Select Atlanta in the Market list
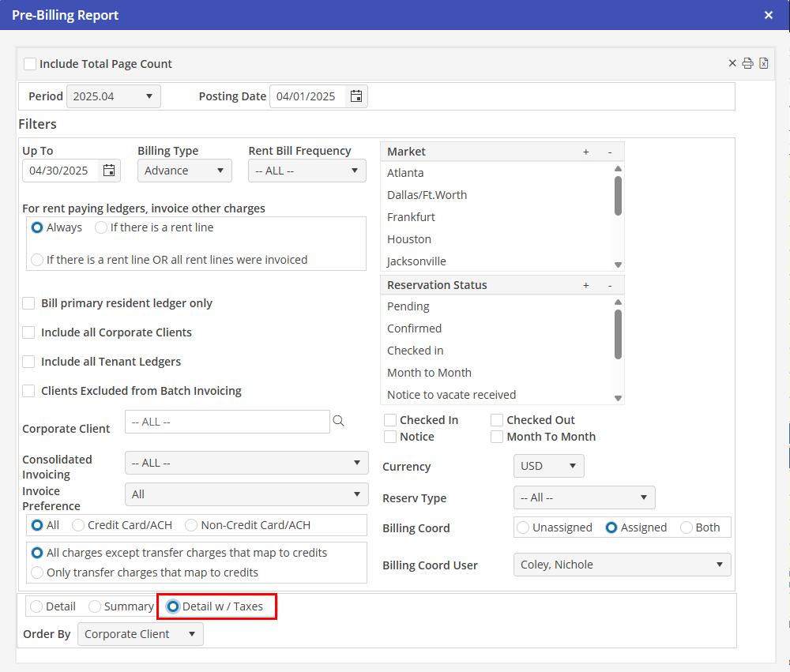 click(405, 173)
